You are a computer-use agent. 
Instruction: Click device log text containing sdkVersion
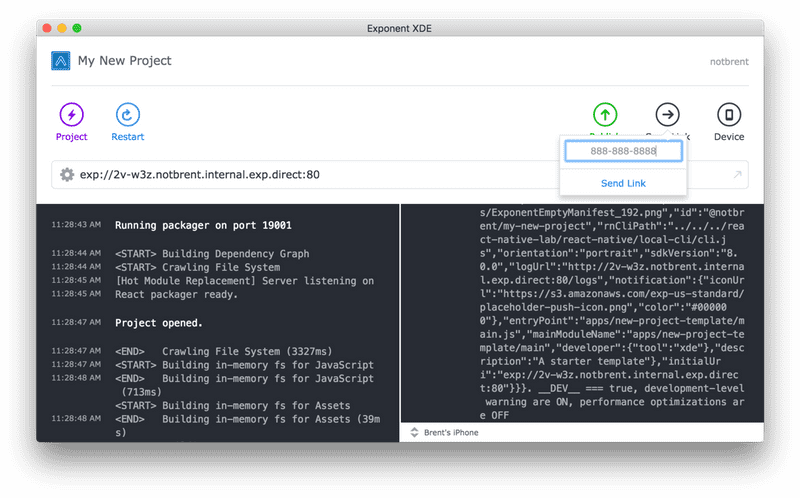click(x=612, y=253)
